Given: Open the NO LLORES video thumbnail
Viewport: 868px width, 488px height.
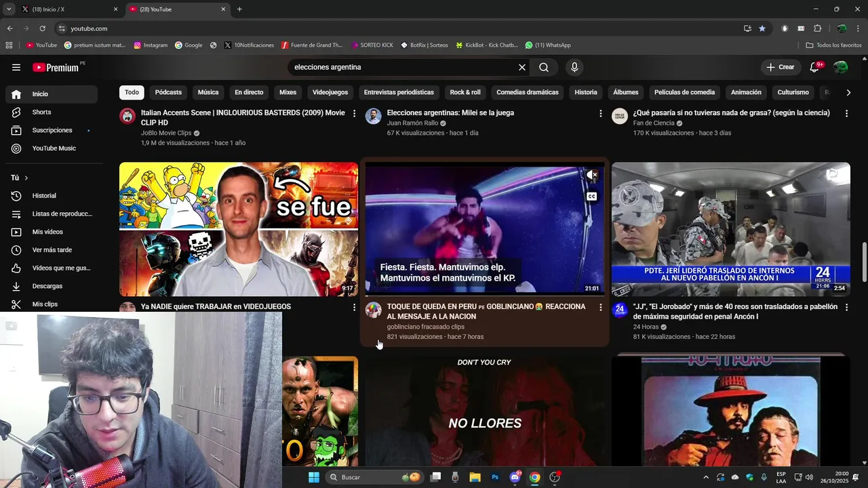Looking at the screenshot, I should click(484, 411).
